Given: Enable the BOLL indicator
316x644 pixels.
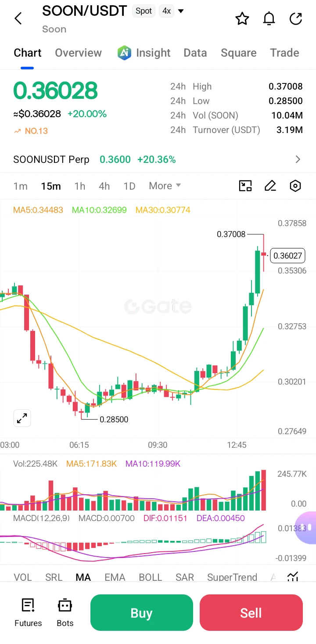Looking at the screenshot, I should click(x=151, y=577).
